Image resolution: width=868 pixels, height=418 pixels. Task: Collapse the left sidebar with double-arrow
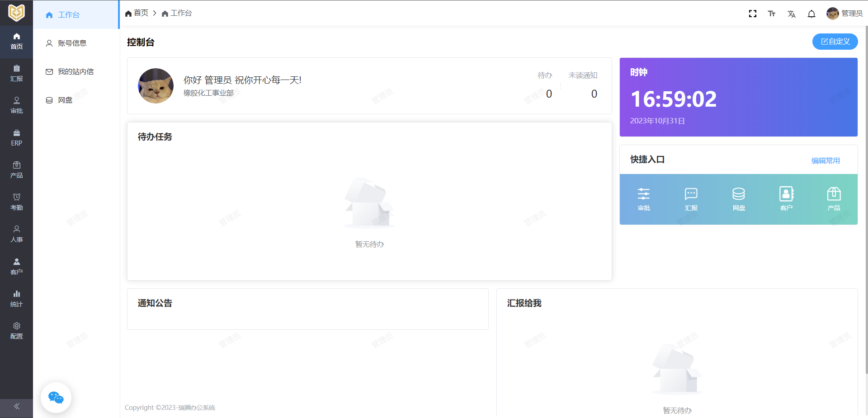tap(16, 406)
